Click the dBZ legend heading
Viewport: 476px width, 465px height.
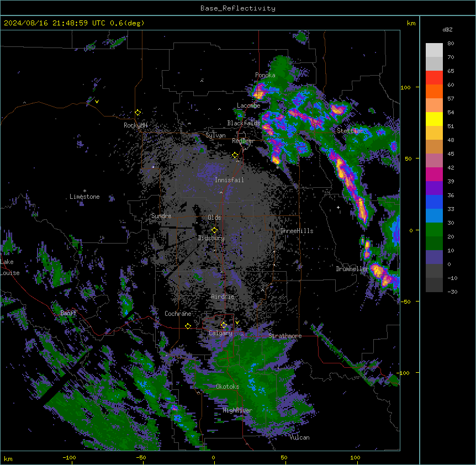pos(447,29)
